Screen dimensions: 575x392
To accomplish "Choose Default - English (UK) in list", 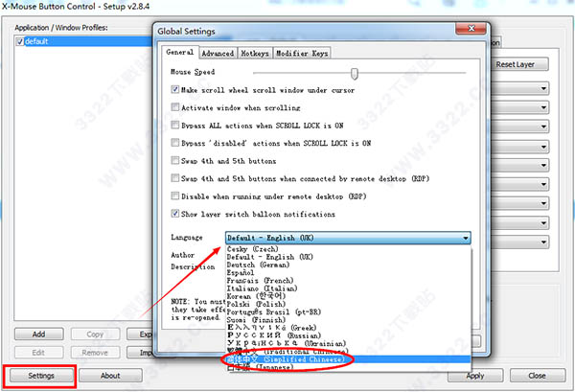I will point(348,257).
